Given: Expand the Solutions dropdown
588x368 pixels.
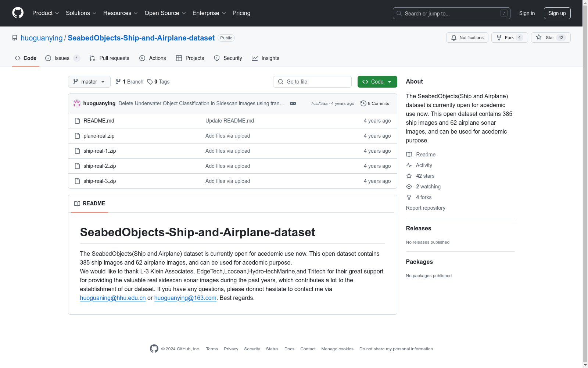Looking at the screenshot, I should tap(81, 13).
